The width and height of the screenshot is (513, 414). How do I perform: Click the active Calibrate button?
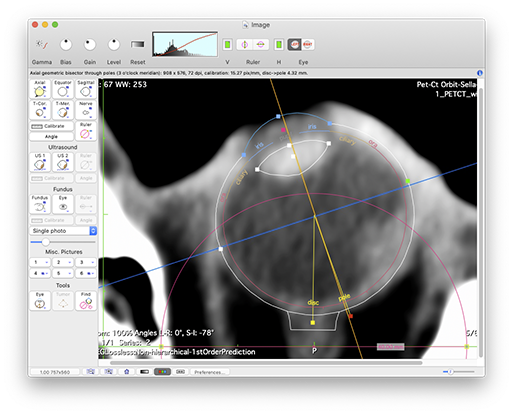(x=51, y=126)
